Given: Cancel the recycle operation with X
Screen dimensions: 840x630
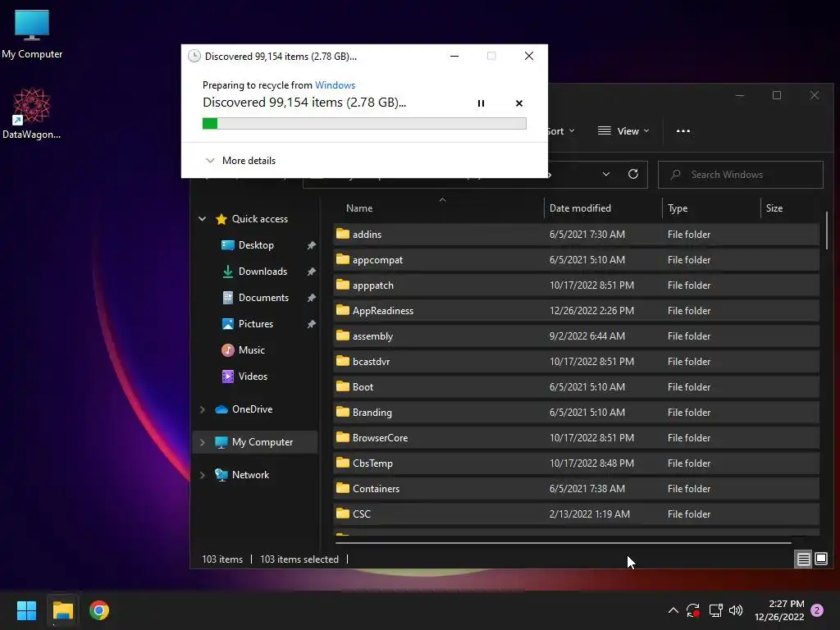Looking at the screenshot, I should point(518,103).
